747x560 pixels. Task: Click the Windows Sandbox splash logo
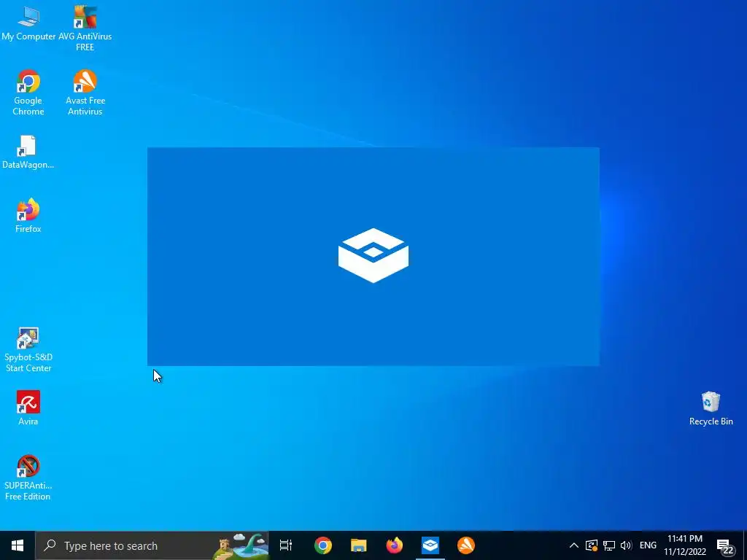click(x=373, y=255)
